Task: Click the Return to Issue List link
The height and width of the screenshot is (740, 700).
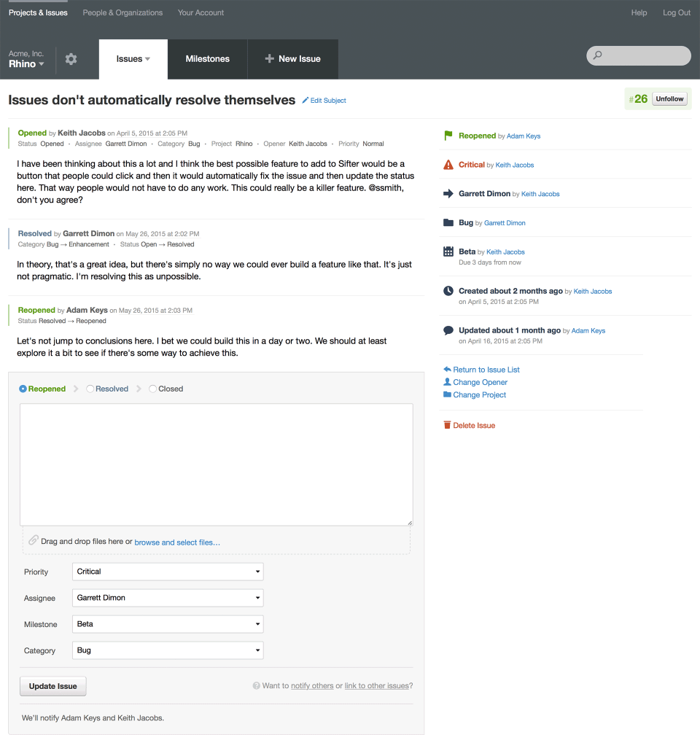Action: [x=486, y=370]
